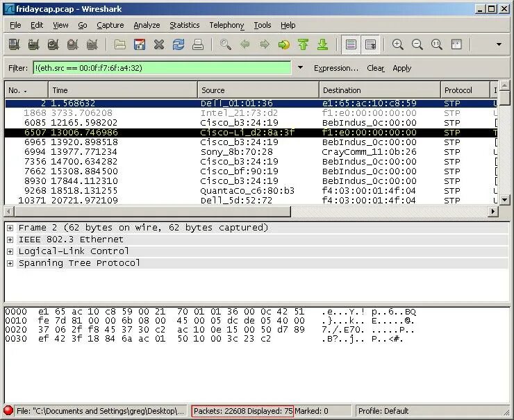This screenshot has width=514, height=420.
Task: Select packet 10371 from Dell_5d:52:72
Action: coord(251,200)
